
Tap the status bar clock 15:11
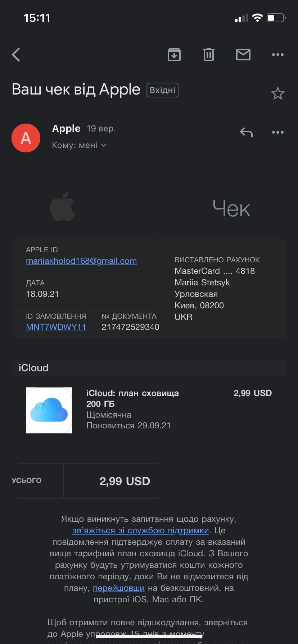pyautogui.click(x=37, y=18)
